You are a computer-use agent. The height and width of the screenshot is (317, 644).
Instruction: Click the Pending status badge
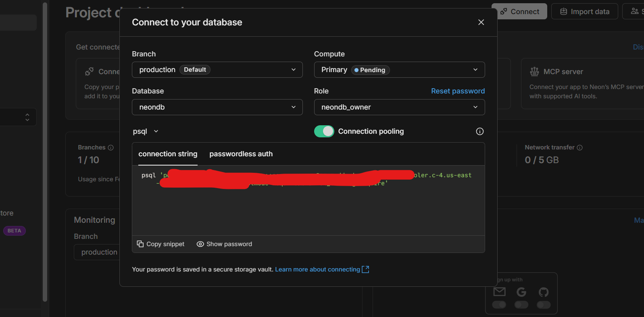pos(370,70)
